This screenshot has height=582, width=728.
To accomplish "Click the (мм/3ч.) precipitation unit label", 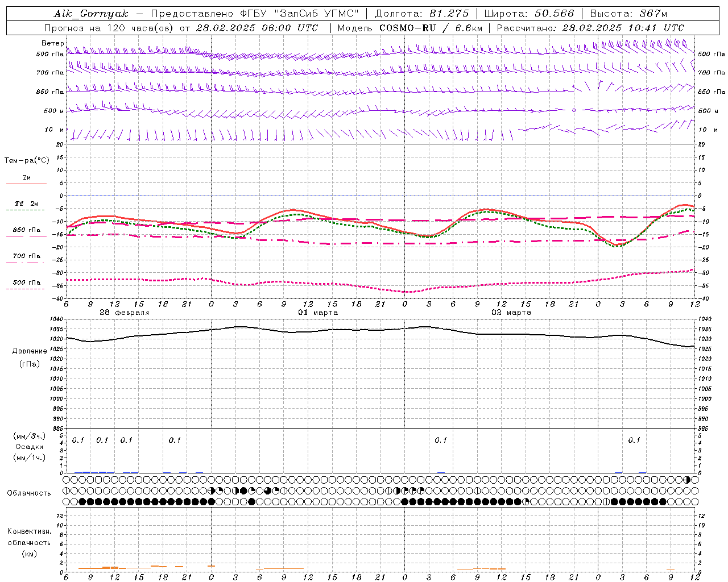I will point(29,436).
